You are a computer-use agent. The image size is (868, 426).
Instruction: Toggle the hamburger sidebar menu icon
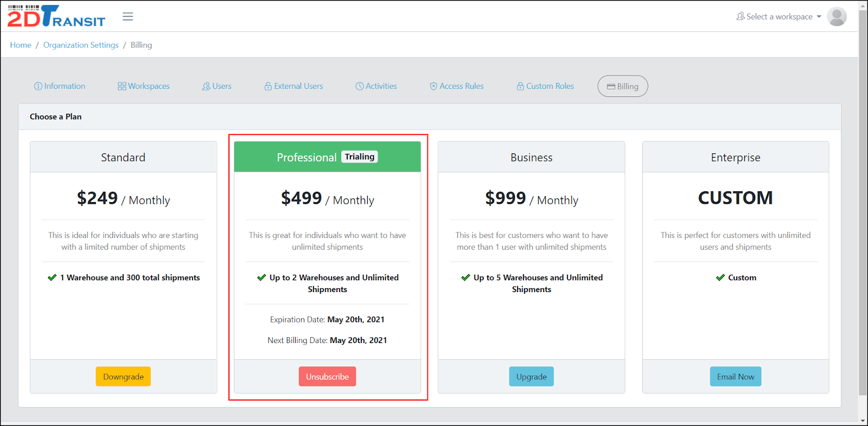coord(128,17)
